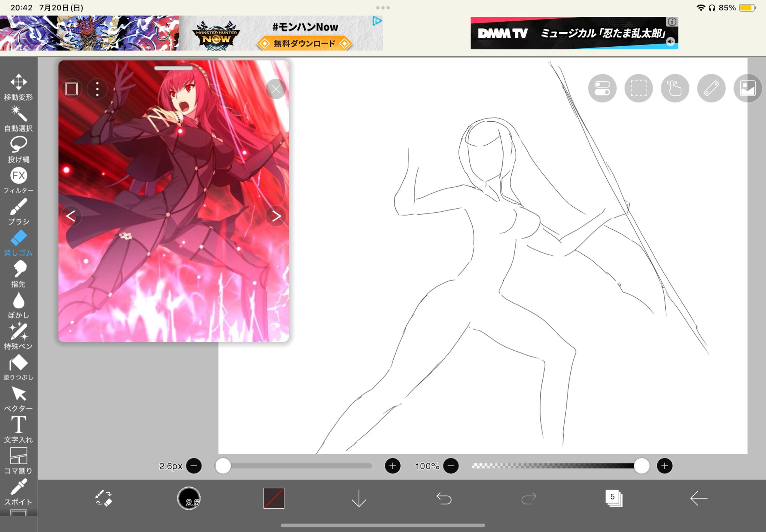Image resolution: width=766 pixels, height=532 pixels.
Task: Select the 特殊ペン special pen tool
Action: click(x=18, y=336)
